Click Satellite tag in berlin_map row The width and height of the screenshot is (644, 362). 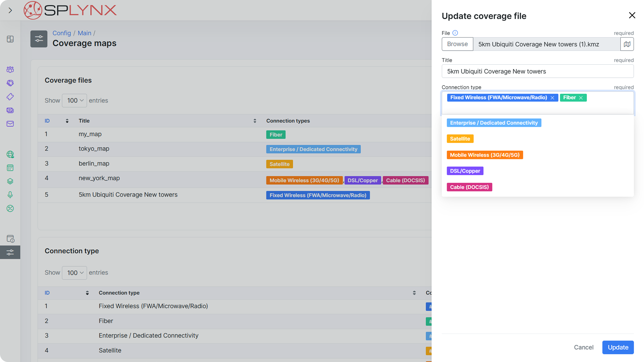[279, 164]
